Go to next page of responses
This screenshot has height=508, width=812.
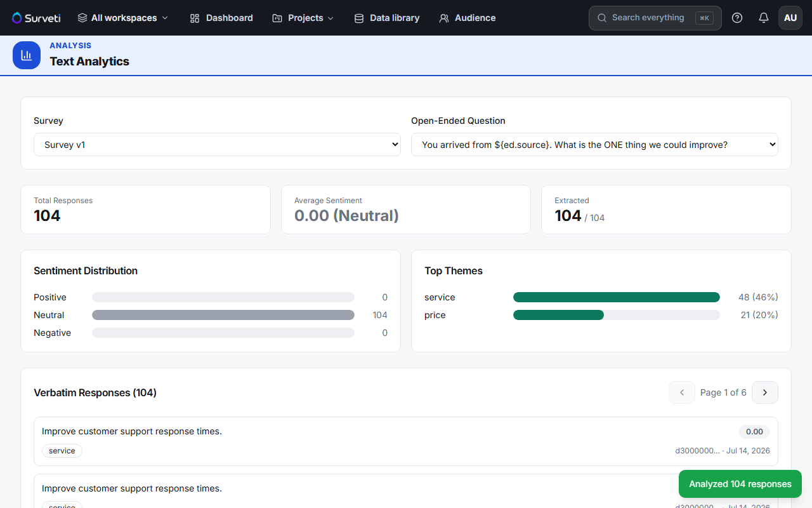click(765, 392)
